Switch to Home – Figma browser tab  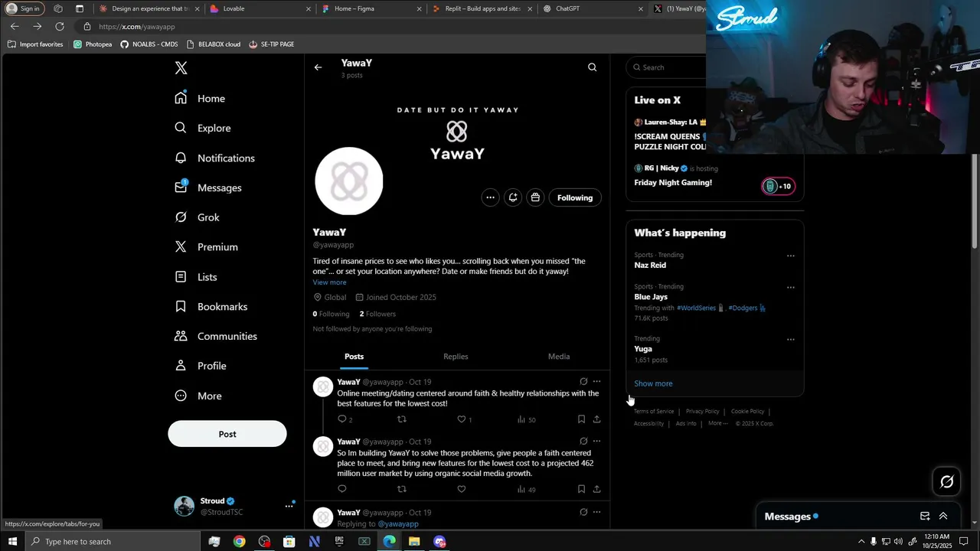tap(371, 9)
